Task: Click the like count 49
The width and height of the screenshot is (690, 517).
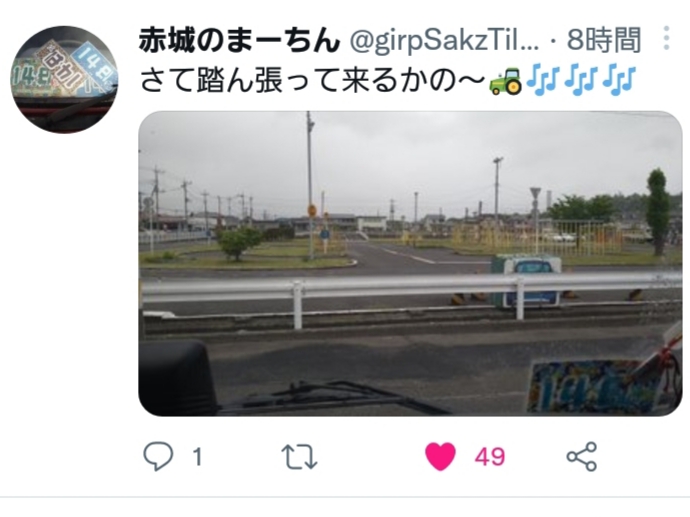Action: pos(490,457)
